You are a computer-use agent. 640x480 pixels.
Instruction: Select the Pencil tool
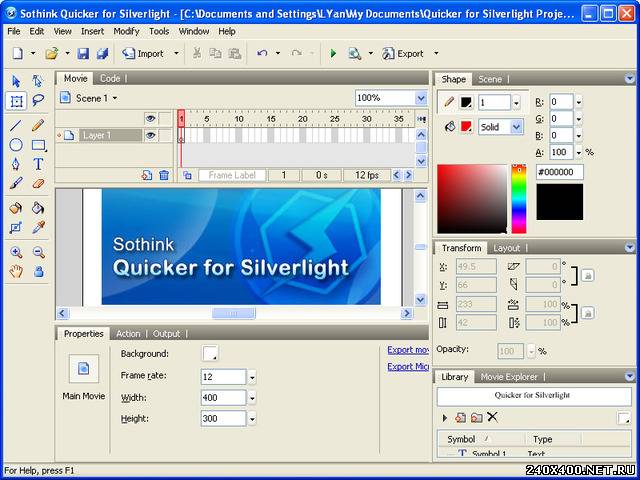tap(38, 125)
